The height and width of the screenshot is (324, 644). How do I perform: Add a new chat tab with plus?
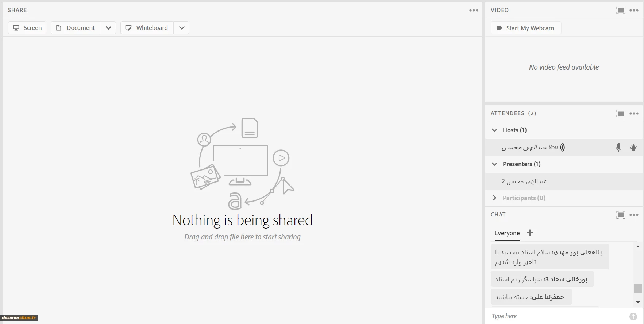[x=530, y=233]
